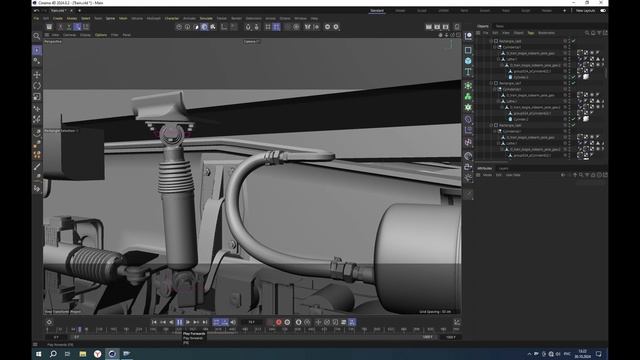Toggle checkmark of first Cylinder.2 object
The image size is (640, 360).
click(573, 77)
